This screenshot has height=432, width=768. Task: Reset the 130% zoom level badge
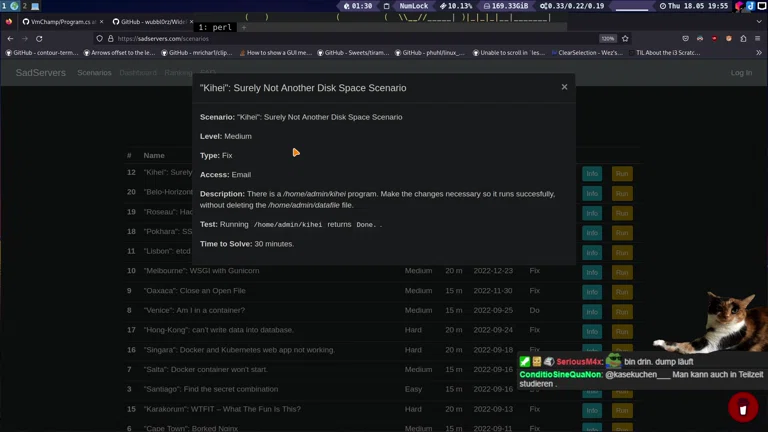[607, 38]
